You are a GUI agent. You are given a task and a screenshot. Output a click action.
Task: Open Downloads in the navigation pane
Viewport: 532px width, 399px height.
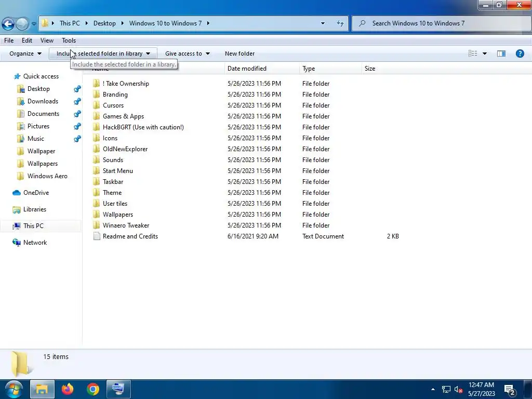(43, 101)
